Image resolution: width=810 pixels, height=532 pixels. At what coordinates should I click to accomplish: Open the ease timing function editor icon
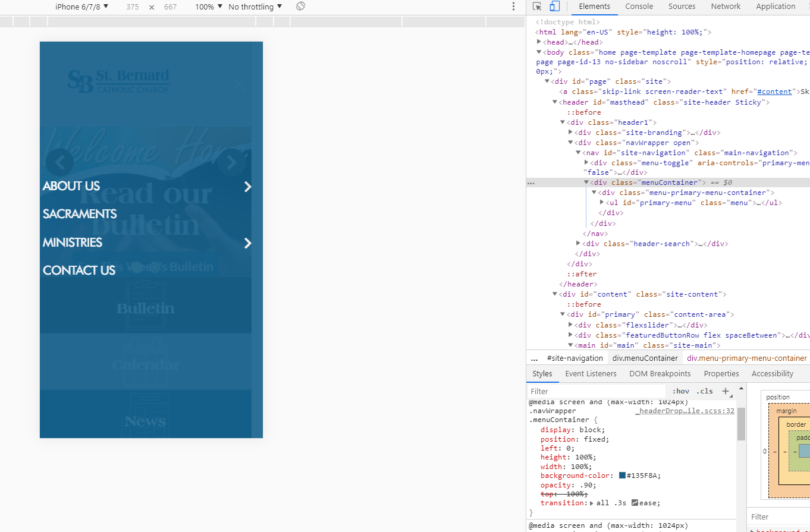(x=635, y=503)
